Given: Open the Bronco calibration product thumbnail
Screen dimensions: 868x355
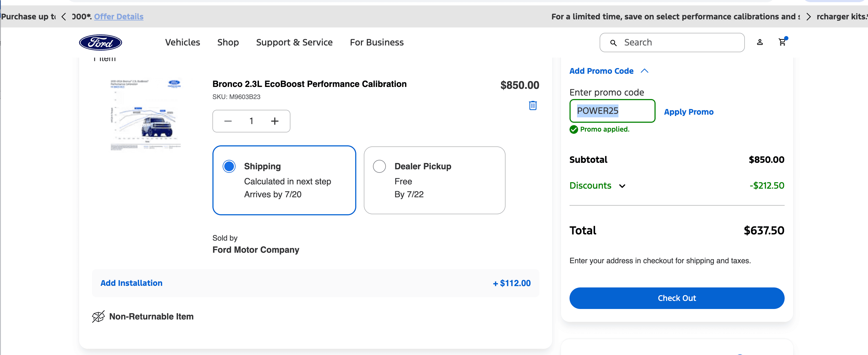Looking at the screenshot, I should click(146, 115).
